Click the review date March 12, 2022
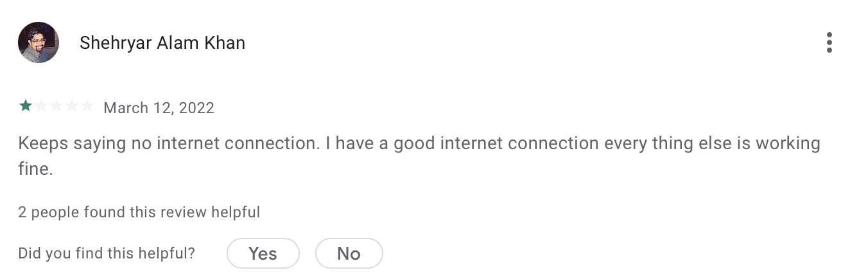The image size is (868, 279). point(159,107)
